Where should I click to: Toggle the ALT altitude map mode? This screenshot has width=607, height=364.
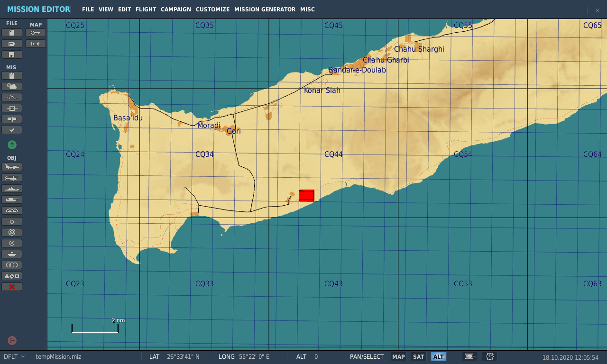(x=438, y=357)
